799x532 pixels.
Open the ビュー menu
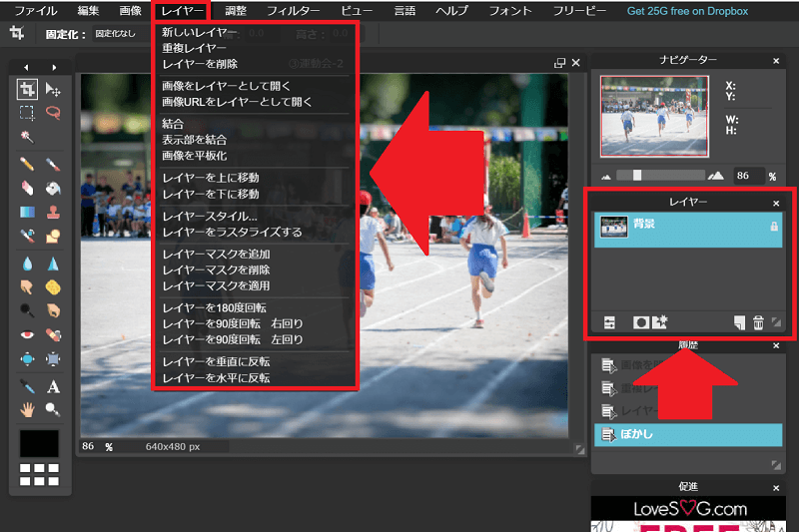point(357,11)
